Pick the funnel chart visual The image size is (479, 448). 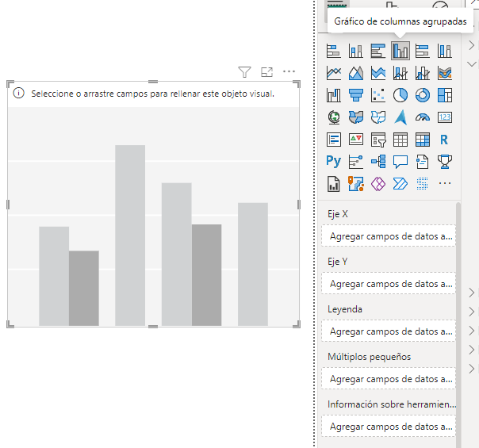[356, 96]
